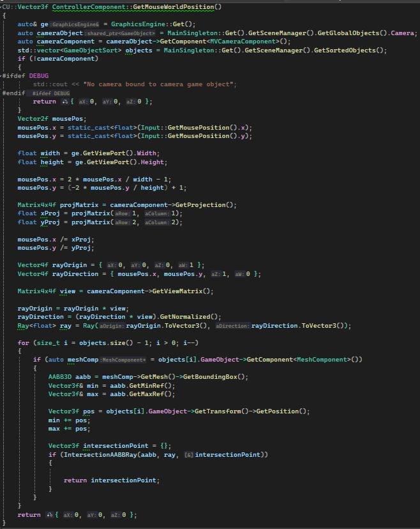Click the Height viewport property
This screenshot has width=420, height=529.
coord(152,162)
